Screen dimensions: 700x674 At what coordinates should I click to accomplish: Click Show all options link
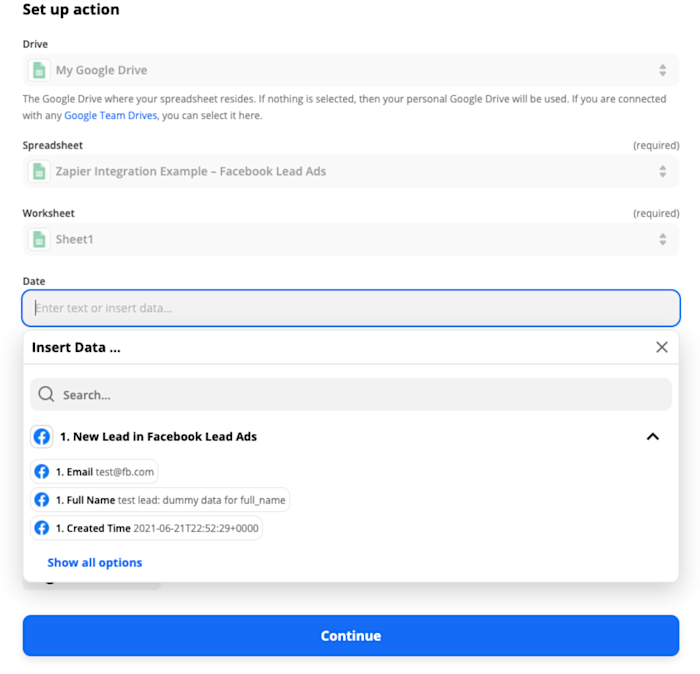tap(95, 563)
